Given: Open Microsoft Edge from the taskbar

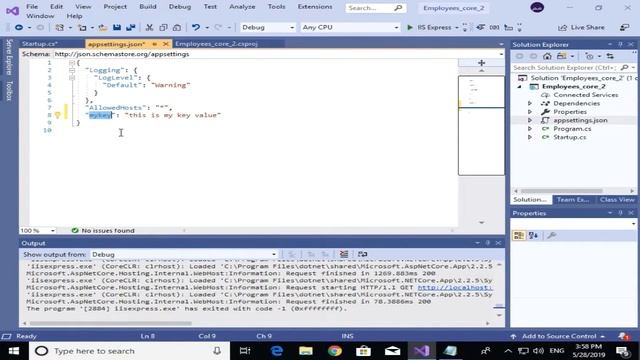Looking at the screenshot, I should pos(277,351).
